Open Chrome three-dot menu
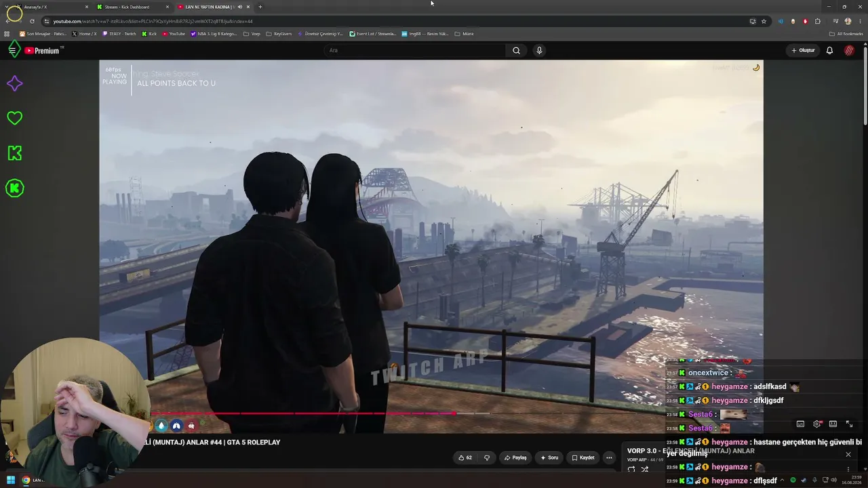Image resolution: width=868 pixels, height=488 pixels. [859, 21]
